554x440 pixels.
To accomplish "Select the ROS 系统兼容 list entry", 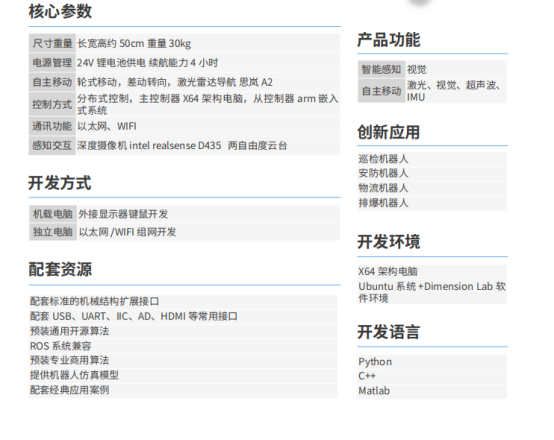I will pos(60,346).
